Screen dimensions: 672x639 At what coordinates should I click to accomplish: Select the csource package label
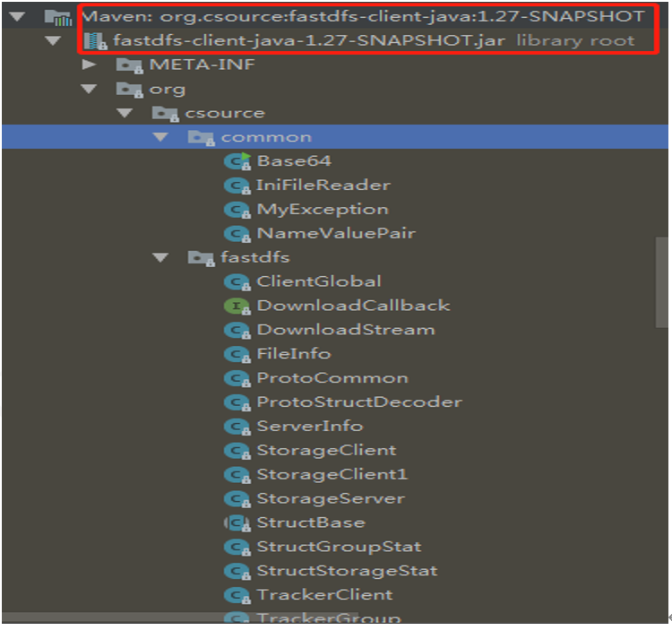225,113
